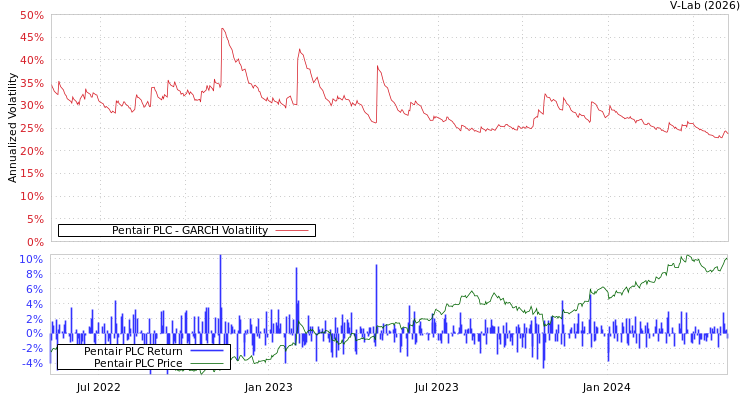Click the 15% tick label on the upper axis
Viewport: 750px width, 400px height.
(x=31, y=174)
